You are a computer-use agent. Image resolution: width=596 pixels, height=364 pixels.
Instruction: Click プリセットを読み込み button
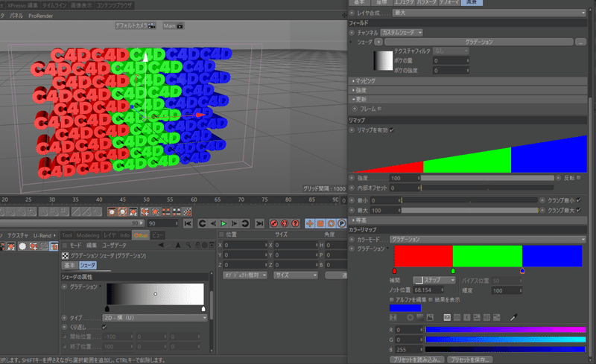(417, 360)
